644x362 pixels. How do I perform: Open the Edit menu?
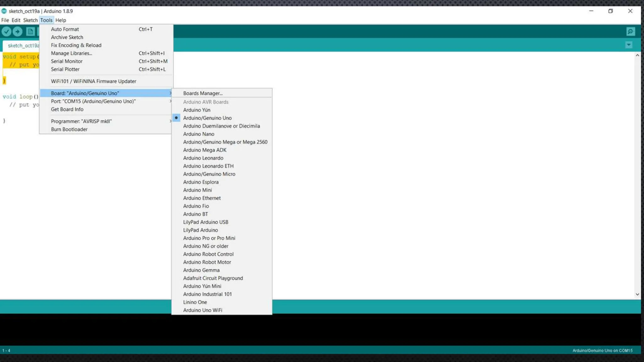16,20
